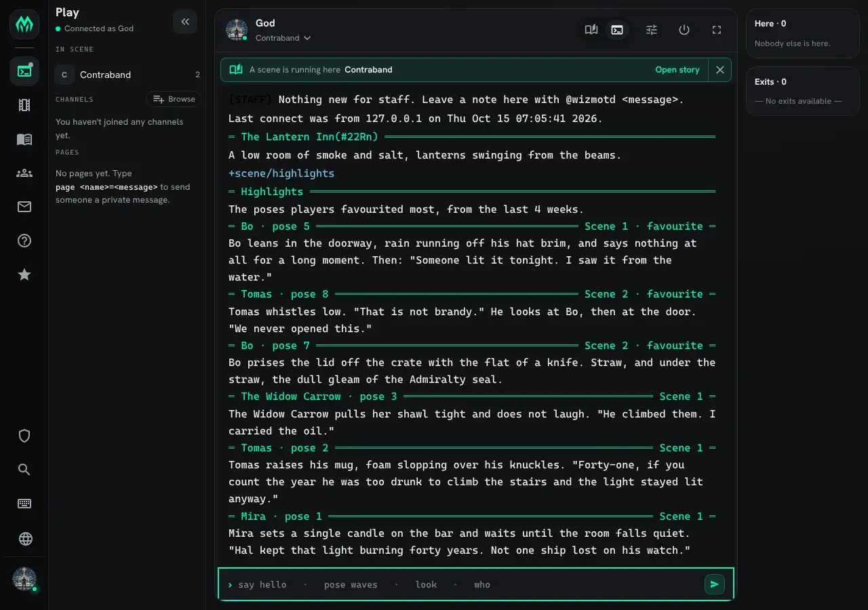Screen dimensions: 868x610
Task: Open the help question-mark icon
Action: pos(24,241)
